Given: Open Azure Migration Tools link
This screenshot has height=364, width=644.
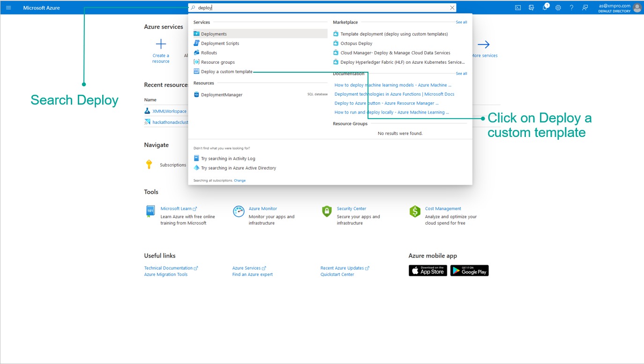Looking at the screenshot, I should point(165,274).
